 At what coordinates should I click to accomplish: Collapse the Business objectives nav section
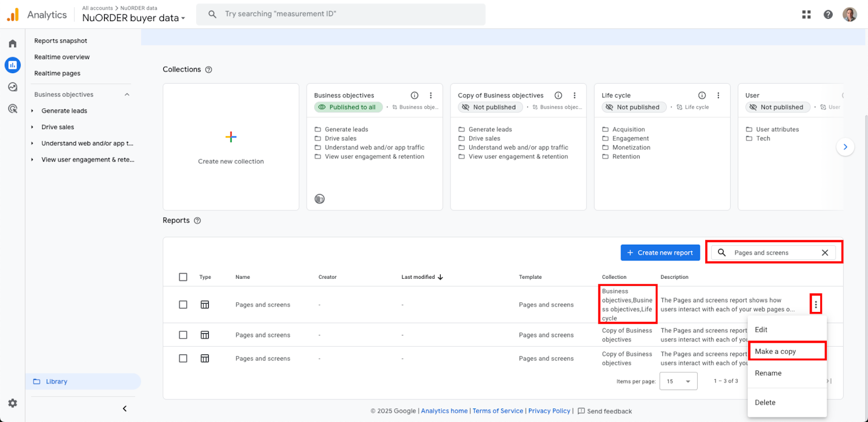tap(127, 94)
